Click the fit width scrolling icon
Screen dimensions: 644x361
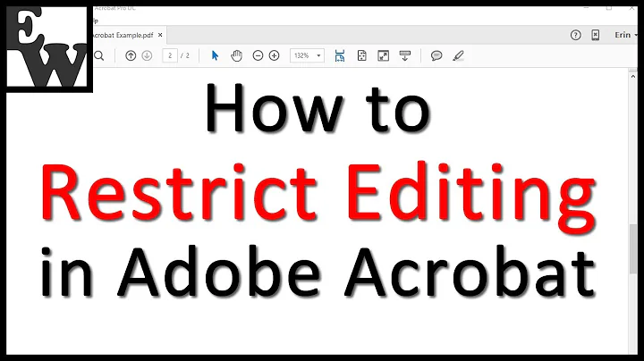tap(340, 55)
